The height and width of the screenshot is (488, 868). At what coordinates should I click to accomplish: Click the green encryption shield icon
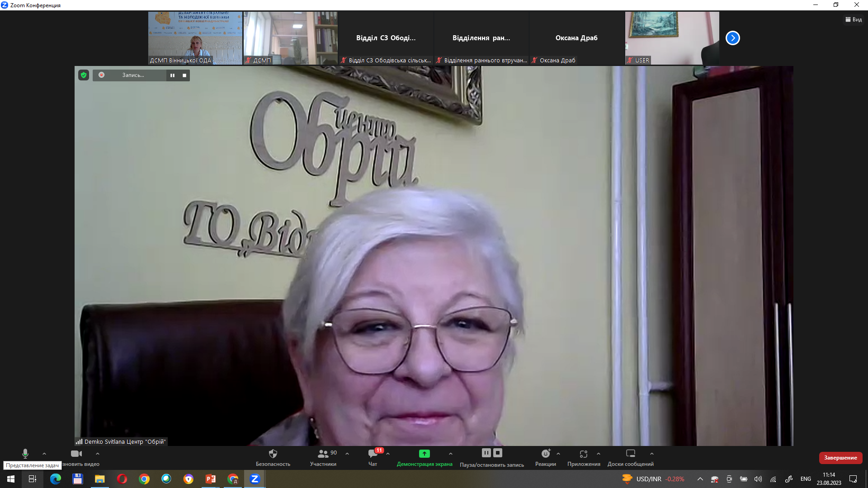tap(84, 75)
